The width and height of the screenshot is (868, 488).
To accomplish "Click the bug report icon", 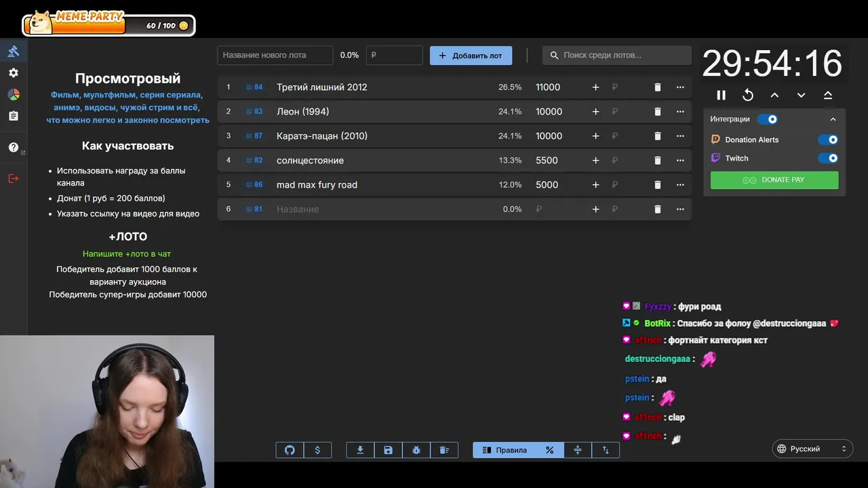I will 416,450.
